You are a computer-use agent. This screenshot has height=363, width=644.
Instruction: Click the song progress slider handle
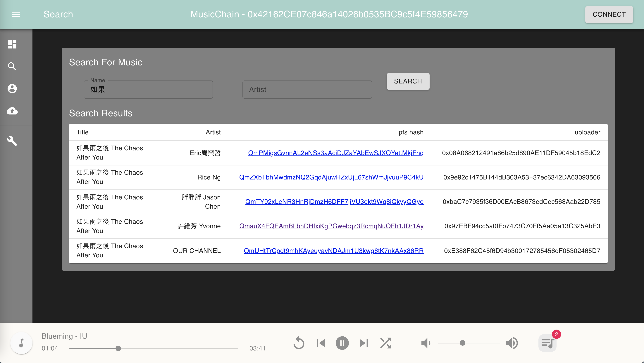coord(118,348)
